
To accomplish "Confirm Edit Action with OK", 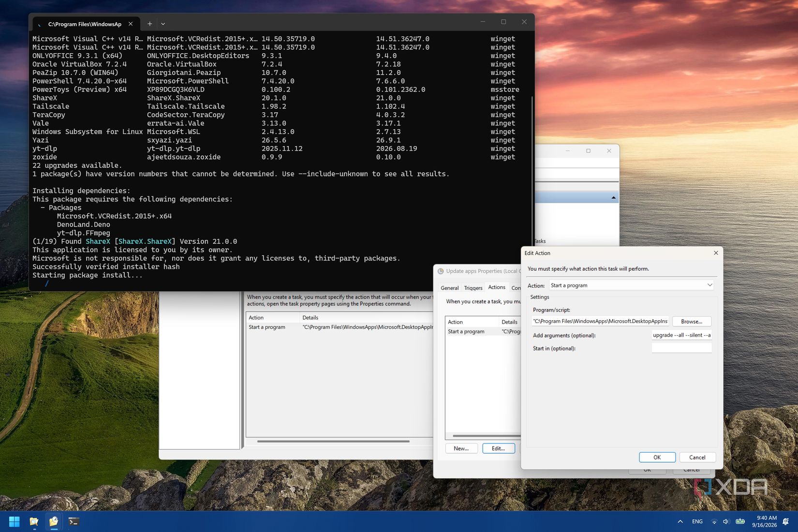I will 657,457.
